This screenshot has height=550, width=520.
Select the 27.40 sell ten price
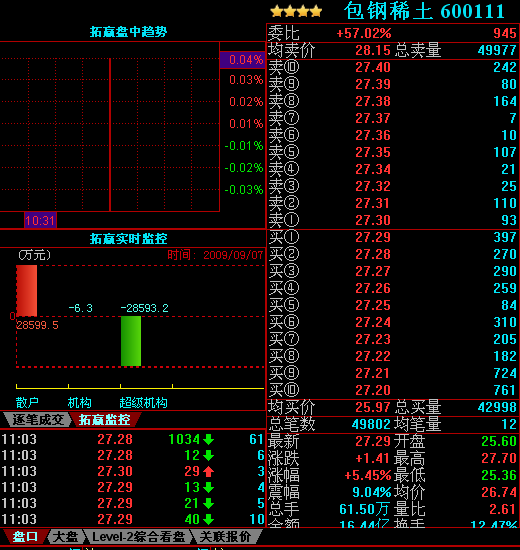coord(373,67)
